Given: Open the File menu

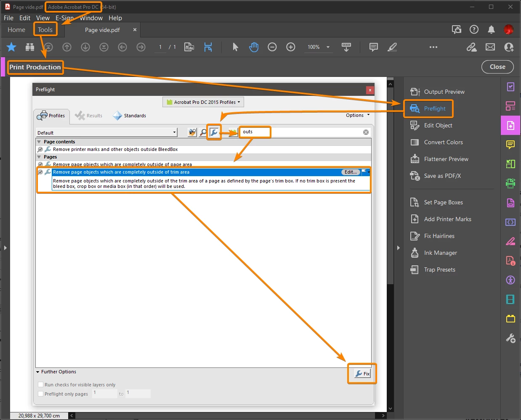Looking at the screenshot, I should click(9, 18).
